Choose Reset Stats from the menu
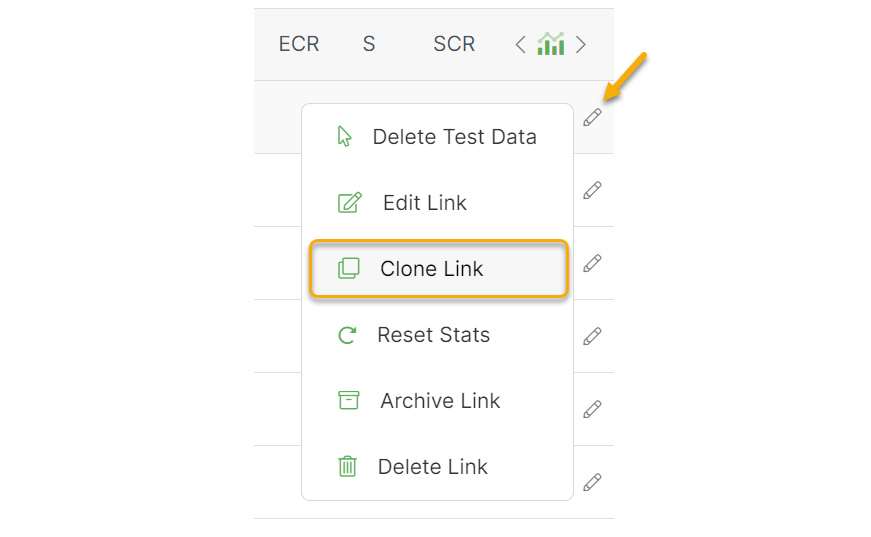871x537 pixels. (x=433, y=335)
